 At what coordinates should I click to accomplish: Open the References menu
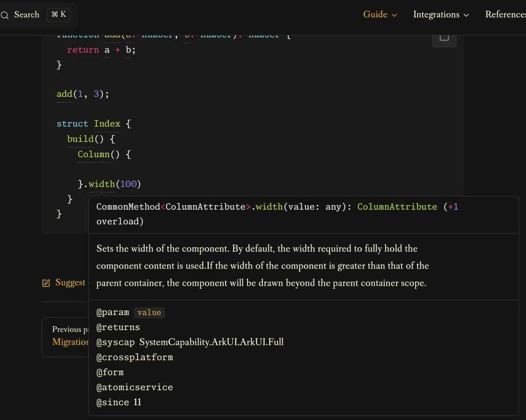click(505, 14)
